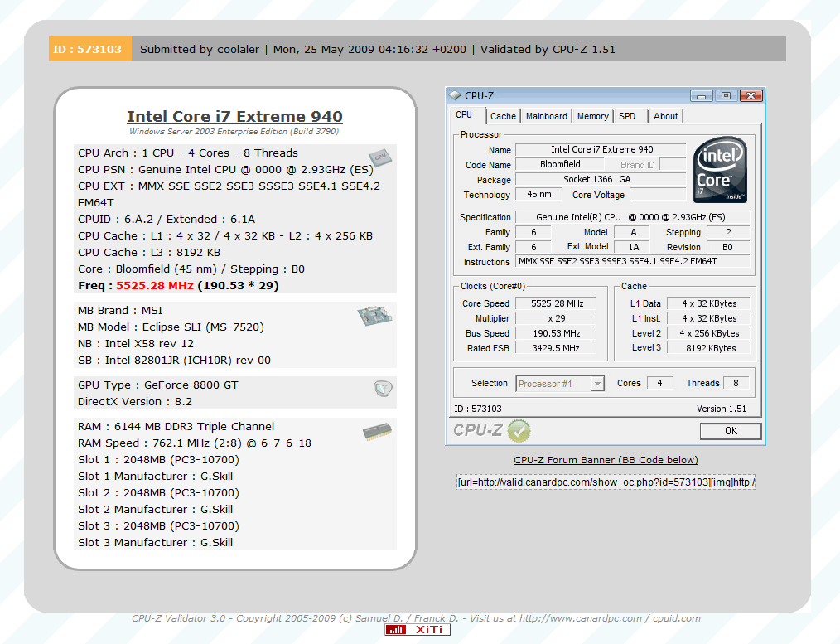The height and width of the screenshot is (644, 840).
Task: Click the Ext. Model 1A value
Action: point(632,247)
